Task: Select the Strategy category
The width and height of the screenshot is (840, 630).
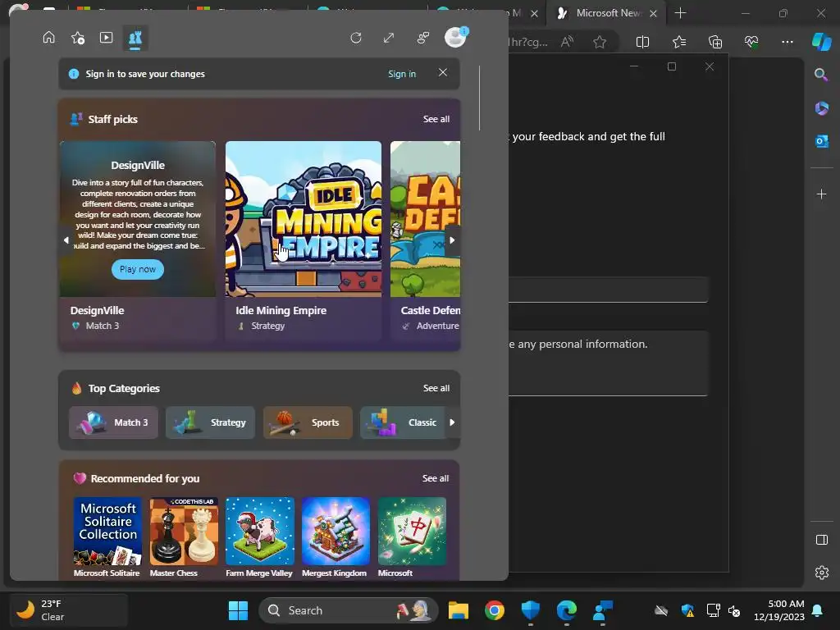Action: tap(210, 422)
